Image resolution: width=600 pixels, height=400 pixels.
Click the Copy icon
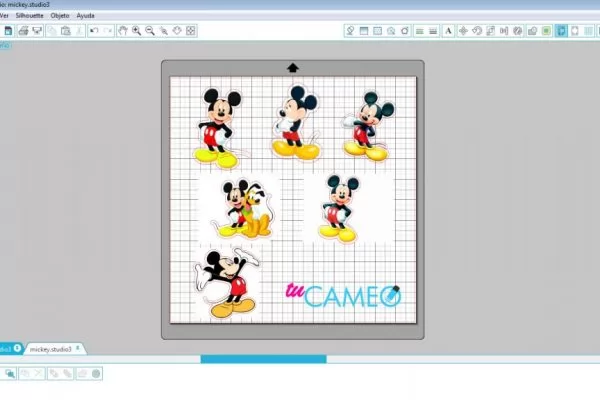click(x=52, y=31)
